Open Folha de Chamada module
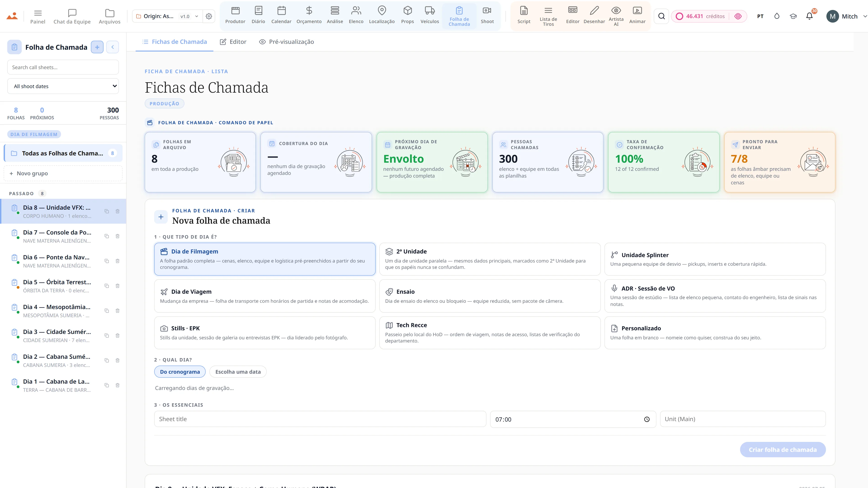This screenshot has height=488, width=868. click(x=459, y=16)
